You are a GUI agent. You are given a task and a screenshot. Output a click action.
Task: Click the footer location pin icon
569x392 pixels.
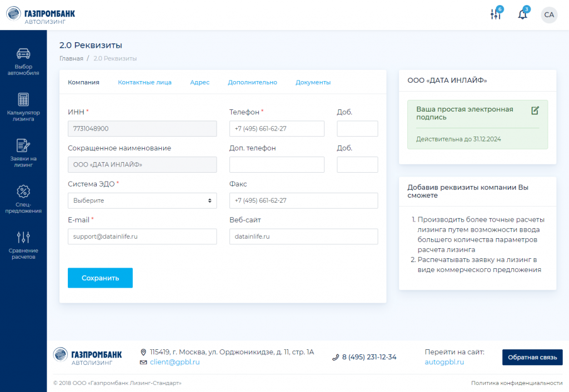(x=143, y=352)
